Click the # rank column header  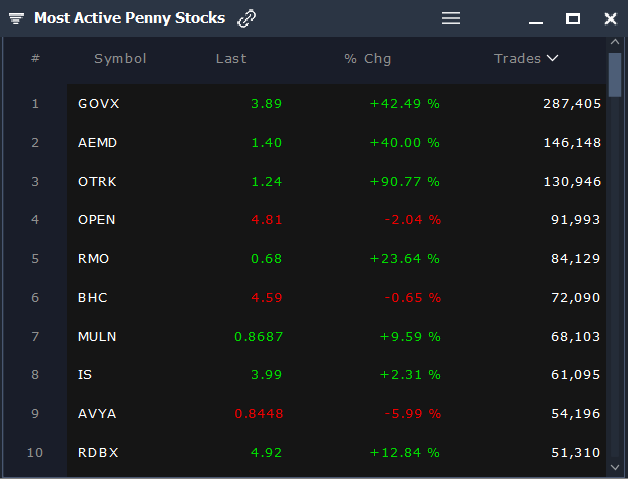(35, 58)
